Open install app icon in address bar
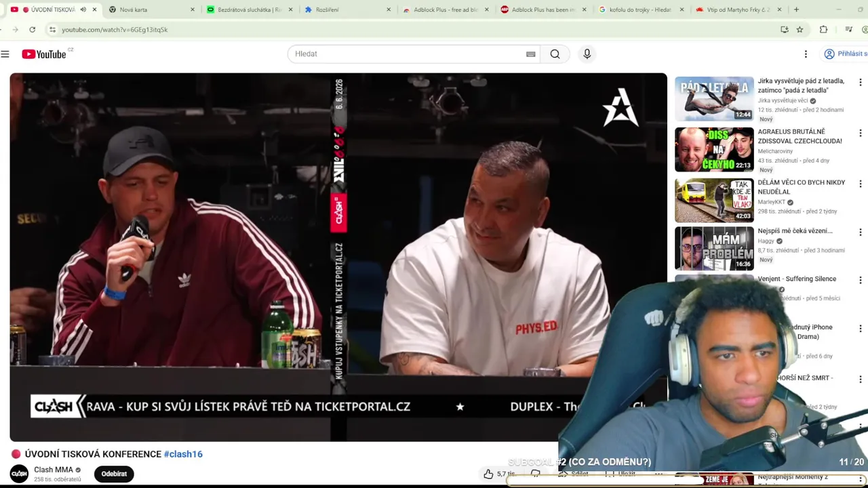The height and width of the screenshot is (488, 868). pos(785,30)
